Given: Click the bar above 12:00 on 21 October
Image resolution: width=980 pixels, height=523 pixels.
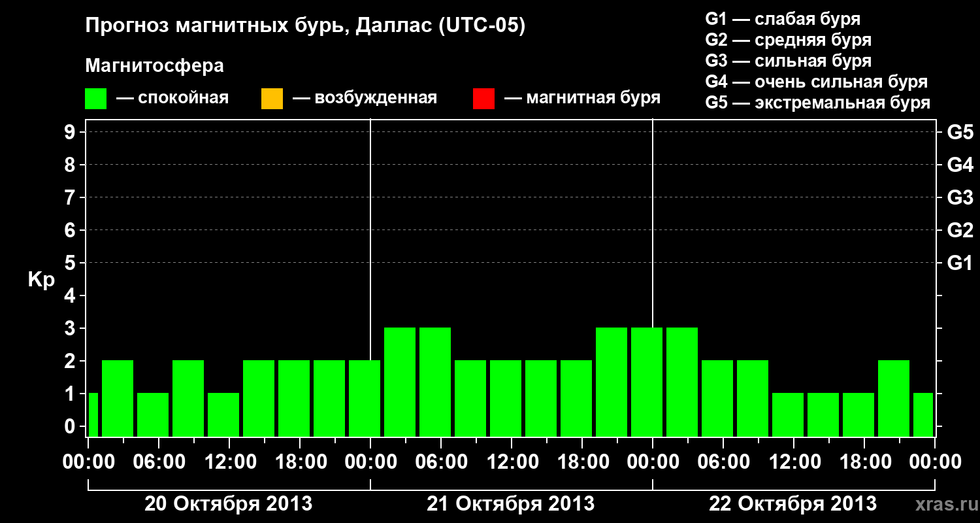Looking at the screenshot, I should (506, 398).
